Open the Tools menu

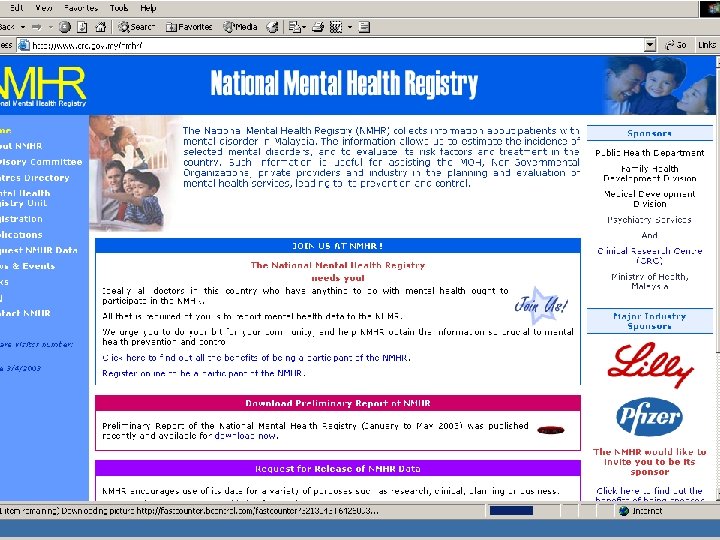pos(119,8)
